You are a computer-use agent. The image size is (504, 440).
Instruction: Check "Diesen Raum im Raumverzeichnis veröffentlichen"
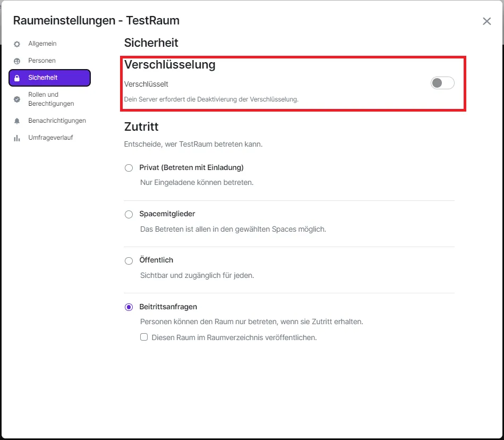tap(144, 337)
